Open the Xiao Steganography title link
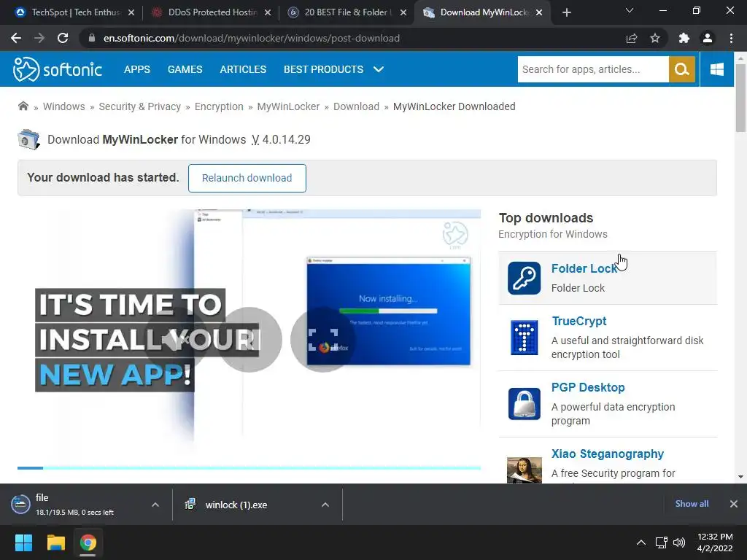 [608, 454]
